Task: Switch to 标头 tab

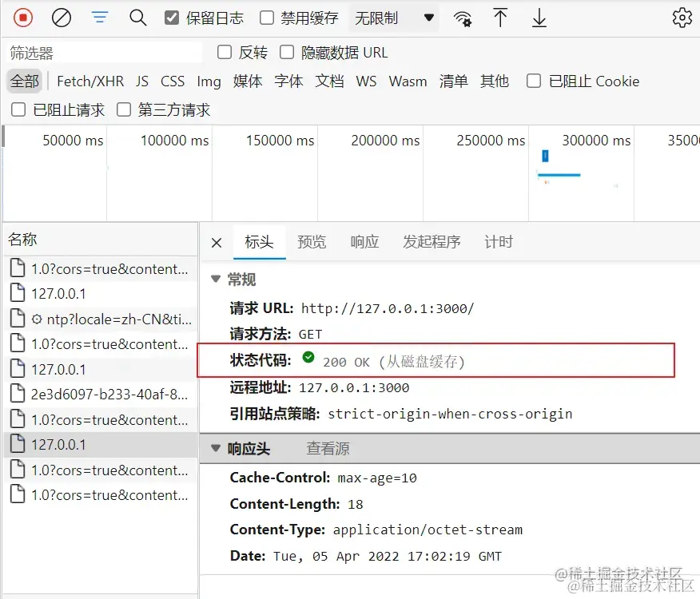Action: [260, 242]
